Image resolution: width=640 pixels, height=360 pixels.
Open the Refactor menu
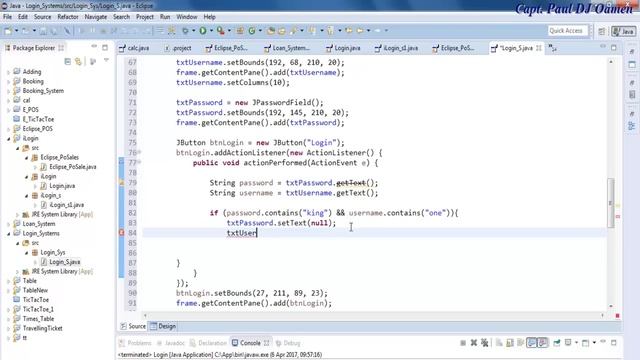68,17
